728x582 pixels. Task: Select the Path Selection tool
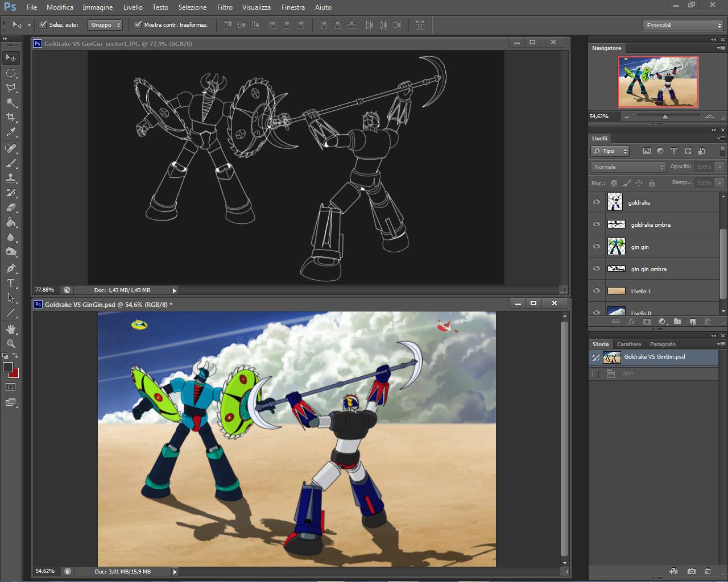pyautogui.click(x=11, y=298)
